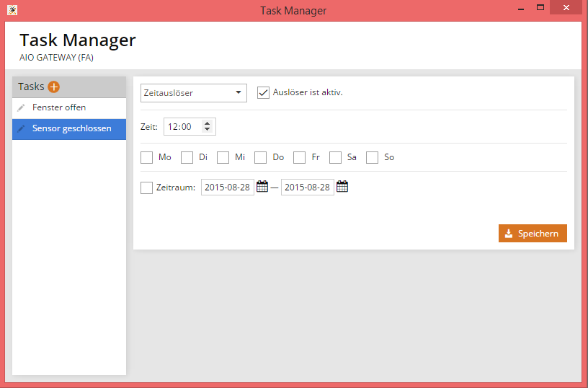
Task: Open the Zeitauslöser trigger type dropdown
Action: [193, 93]
